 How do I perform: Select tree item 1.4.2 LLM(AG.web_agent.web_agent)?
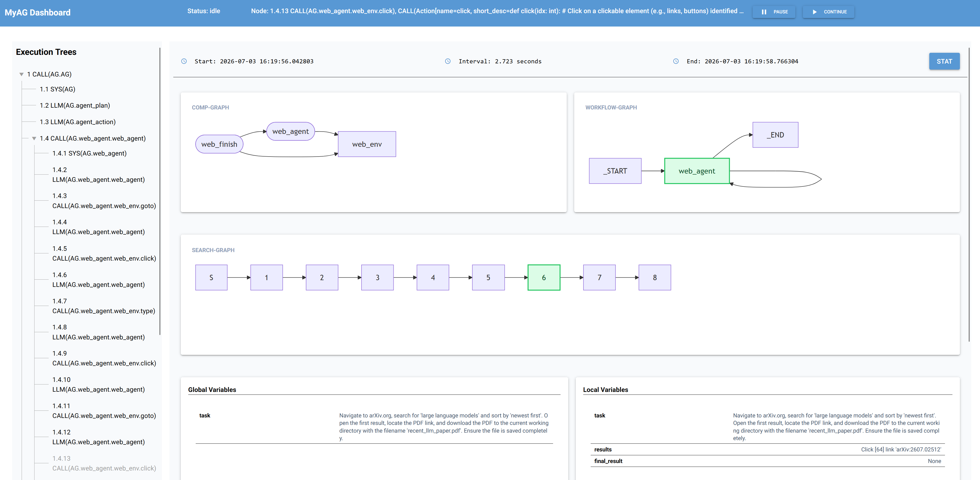(99, 175)
